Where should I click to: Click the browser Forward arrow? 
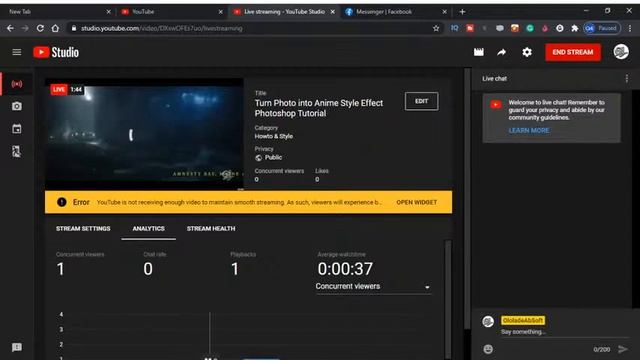coord(25,28)
